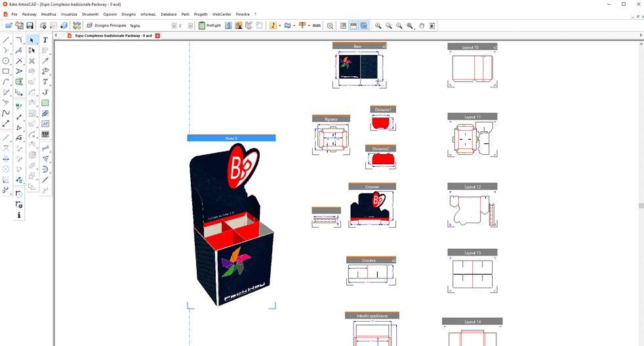Expand the signpost units dropdown arrow
Screen dimensions: 644x346
[x=309, y=26]
